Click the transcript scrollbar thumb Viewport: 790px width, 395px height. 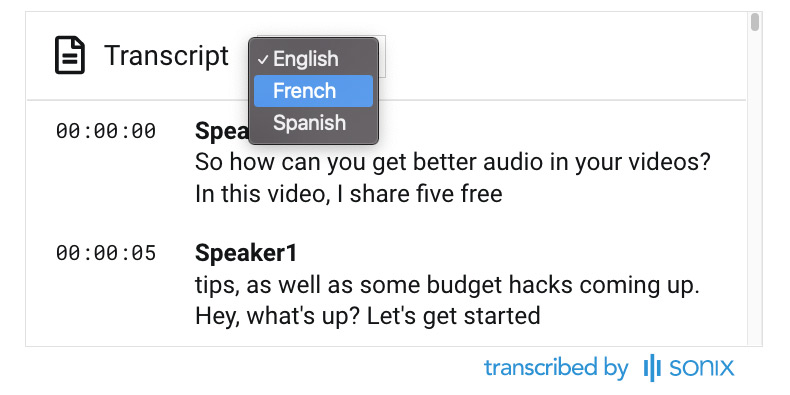[754, 23]
